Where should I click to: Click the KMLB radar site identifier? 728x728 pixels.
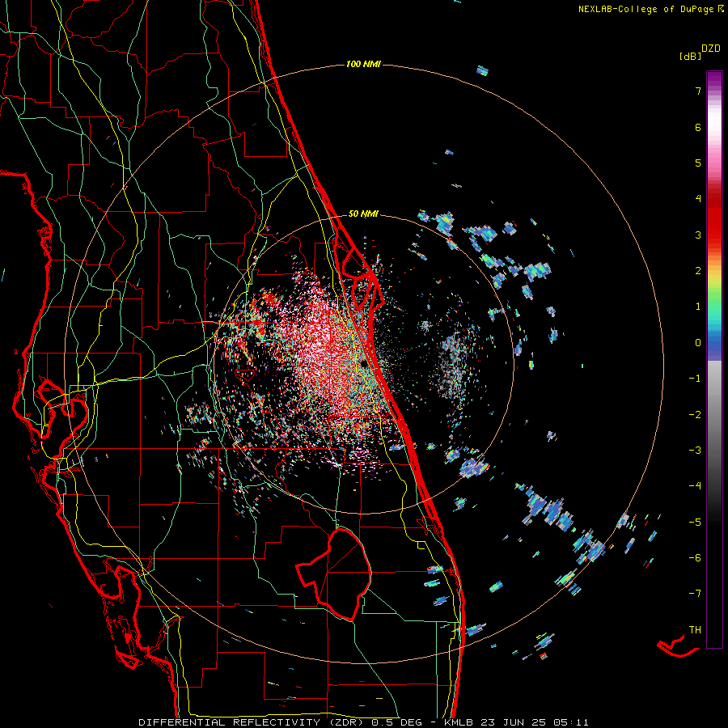(x=459, y=722)
